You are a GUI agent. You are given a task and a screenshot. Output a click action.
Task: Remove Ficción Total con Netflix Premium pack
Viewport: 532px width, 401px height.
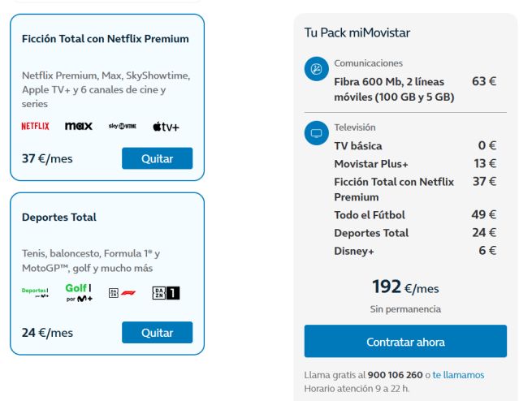tap(157, 158)
